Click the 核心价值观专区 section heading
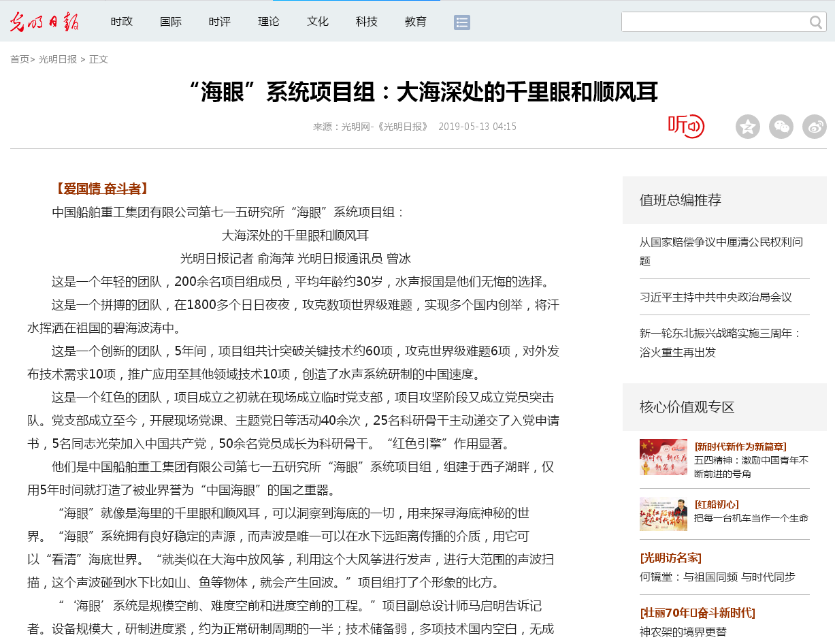 pos(687,407)
